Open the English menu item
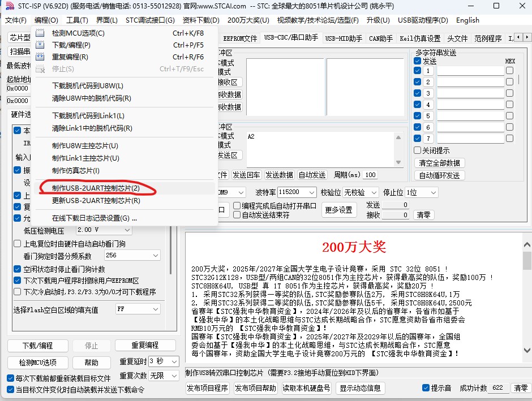The image size is (532, 401). [x=467, y=20]
